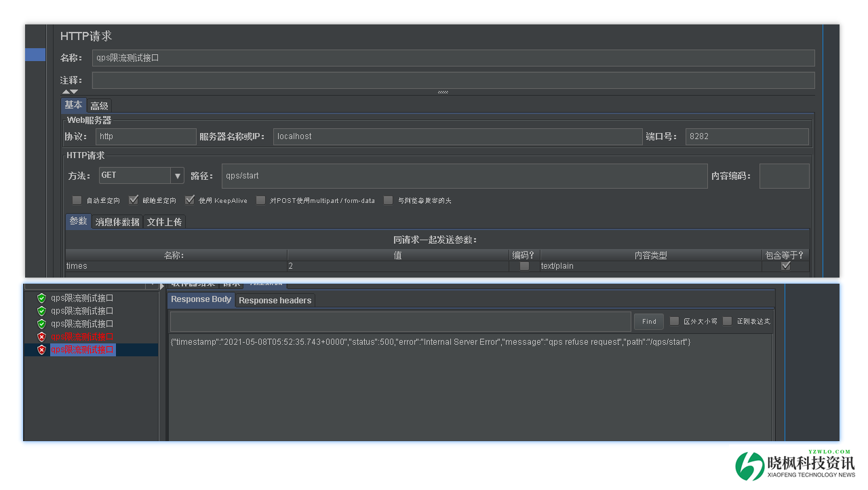The image size is (868, 490).
Task: Click the Xiaofeng Technology News logo
Action: [795, 465]
